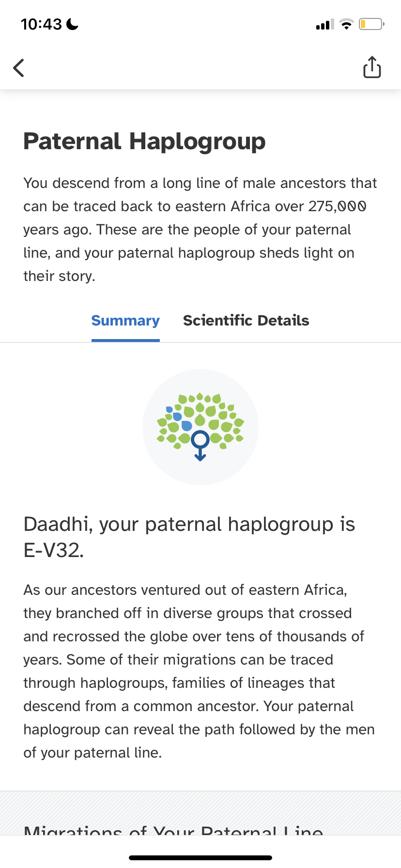Tap the back chevron arrow
The image size is (401, 868).
18,68
